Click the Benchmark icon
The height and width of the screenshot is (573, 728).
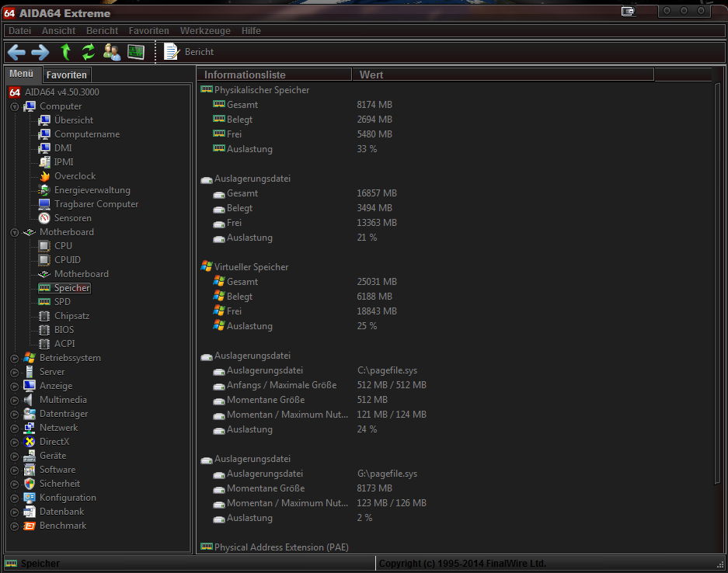pyautogui.click(x=30, y=526)
